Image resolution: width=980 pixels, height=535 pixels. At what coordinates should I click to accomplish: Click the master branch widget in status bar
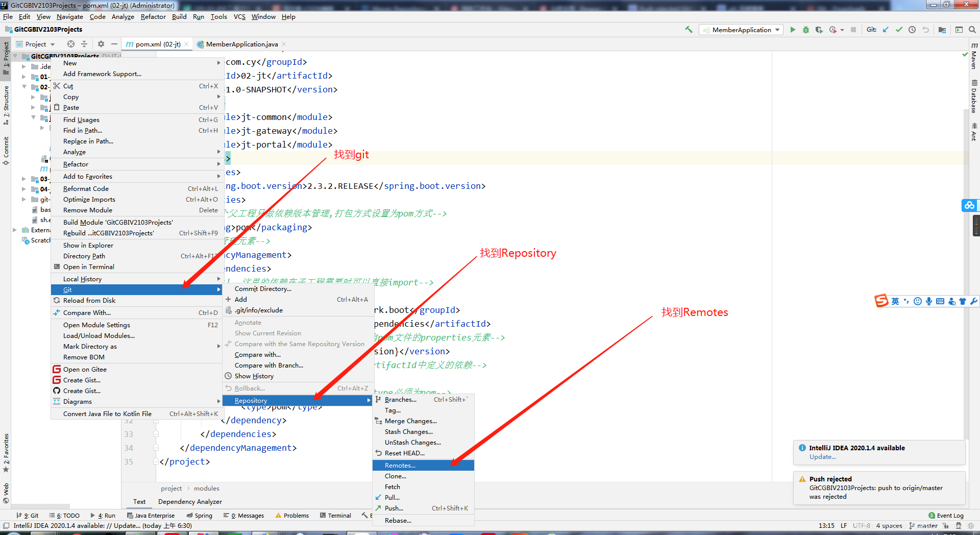(x=923, y=526)
